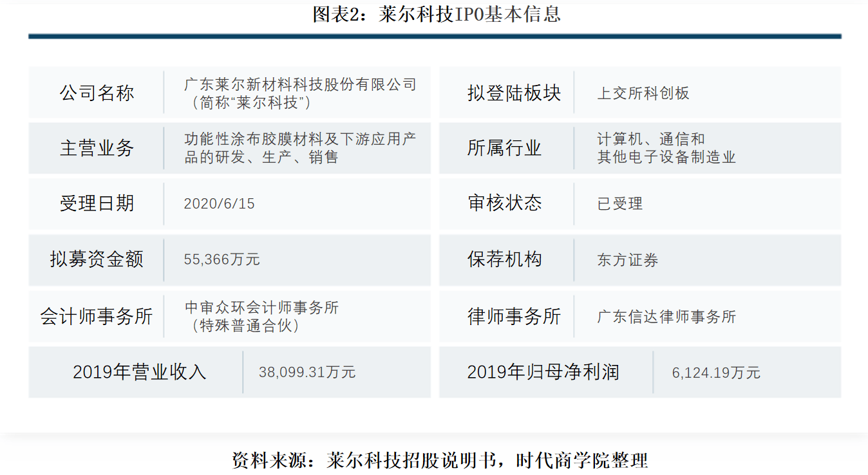Click the text （特殊普通合伙）

(246, 326)
